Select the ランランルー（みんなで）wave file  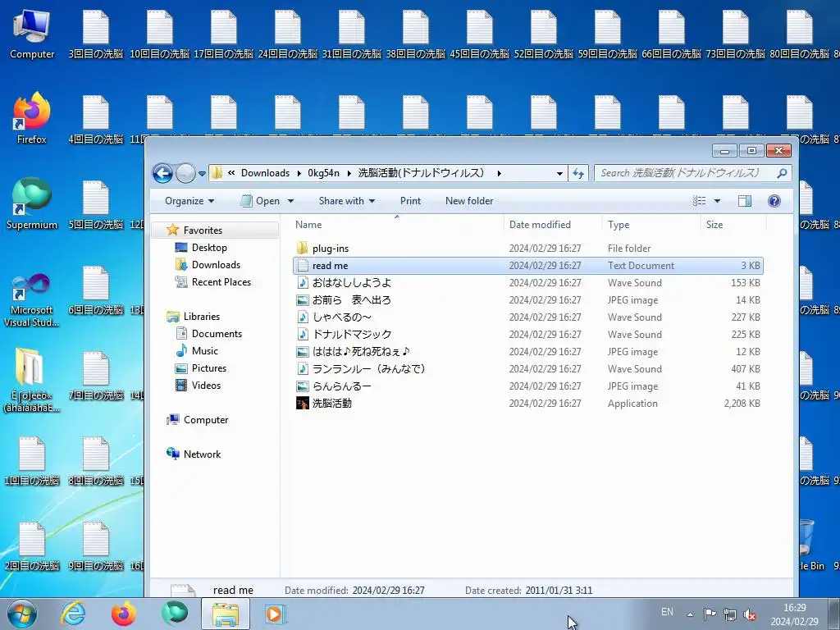click(x=527, y=369)
